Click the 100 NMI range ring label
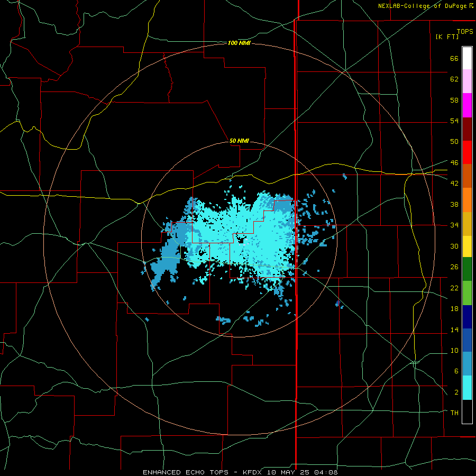The width and height of the screenshot is (476, 476). coord(239,43)
